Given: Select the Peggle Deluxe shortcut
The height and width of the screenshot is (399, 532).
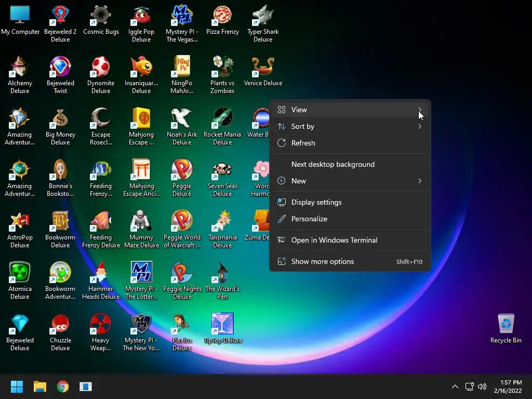Looking at the screenshot, I should (182, 179).
